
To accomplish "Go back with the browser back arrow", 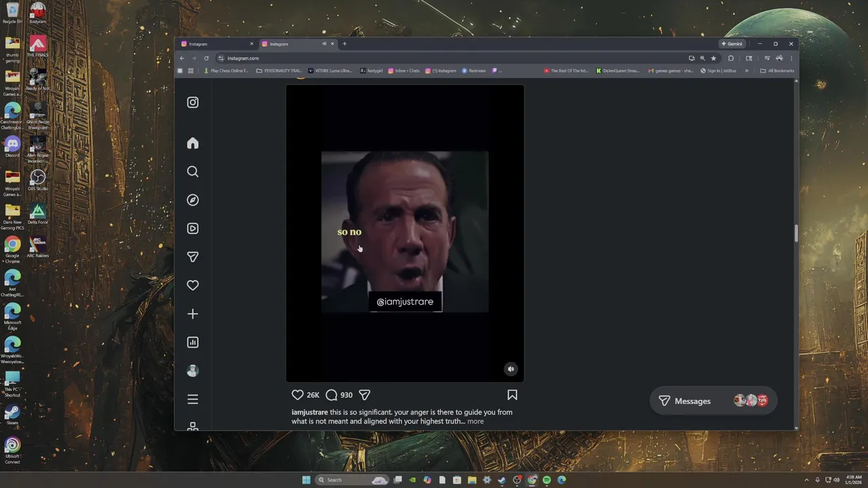I will [x=182, y=58].
